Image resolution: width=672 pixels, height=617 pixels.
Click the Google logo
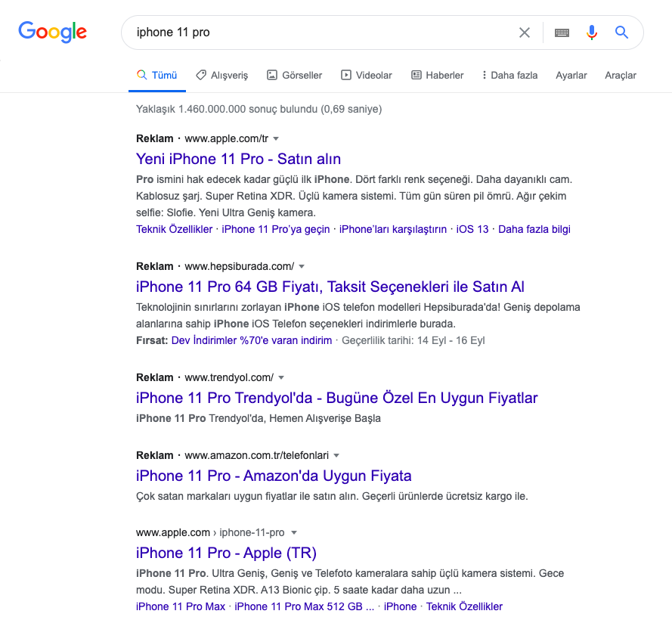coord(53,32)
